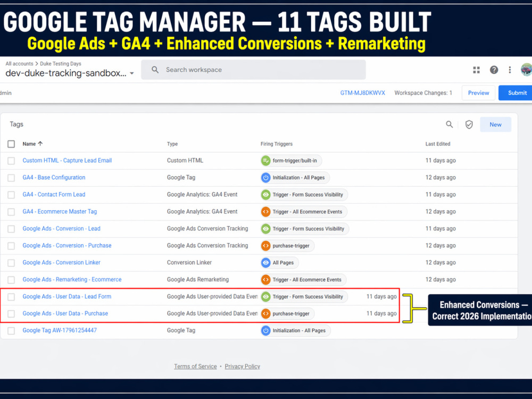532x399 pixels.
Task: Click the blue Submit button
Action: tap(517, 93)
